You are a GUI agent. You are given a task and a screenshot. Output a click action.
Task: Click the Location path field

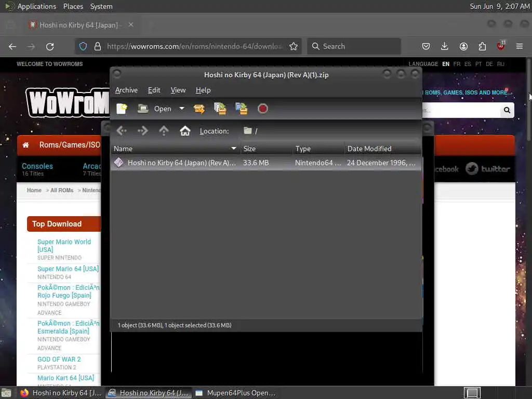tap(330, 131)
